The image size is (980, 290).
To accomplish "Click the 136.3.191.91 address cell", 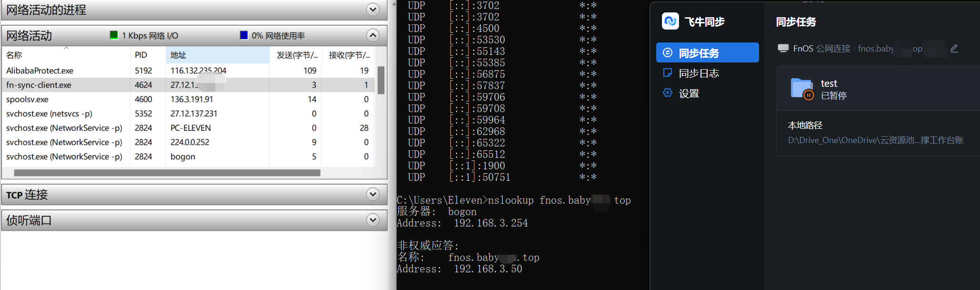I will click(x=191, y=99).
